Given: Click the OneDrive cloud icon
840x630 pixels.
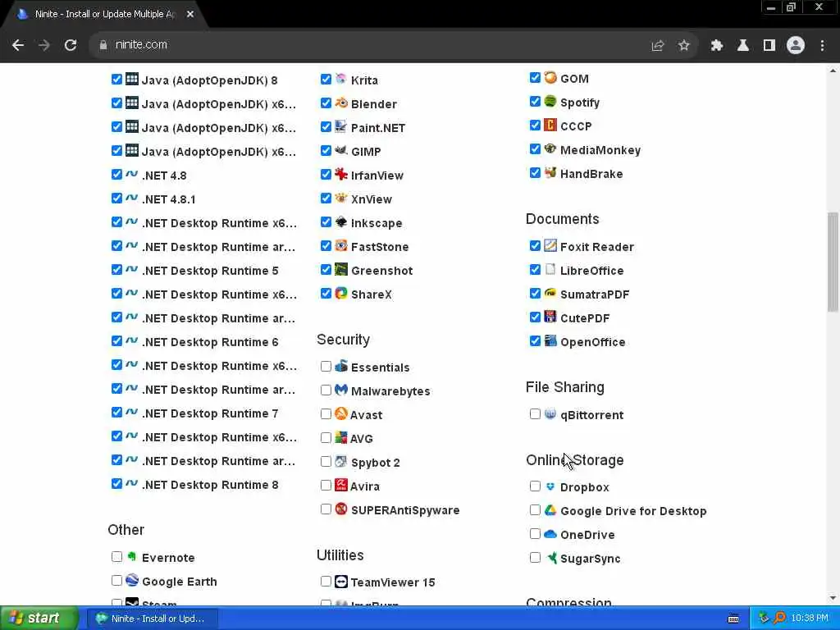Looking at the screenshot, I should tap(550, 533).
